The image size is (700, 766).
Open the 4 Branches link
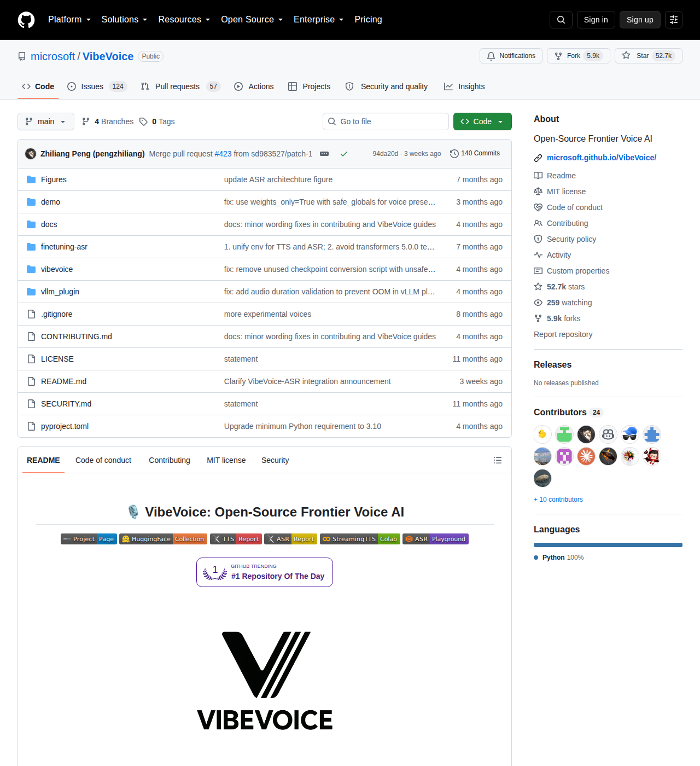click(108, 121)
